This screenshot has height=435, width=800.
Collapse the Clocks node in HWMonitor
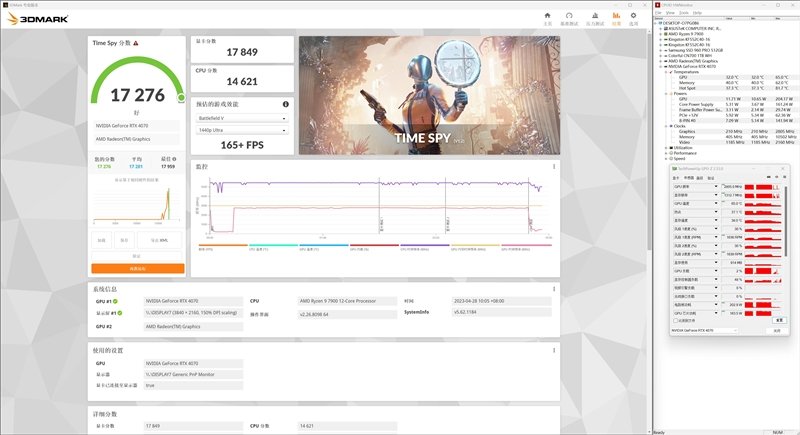tap(666, 126)
